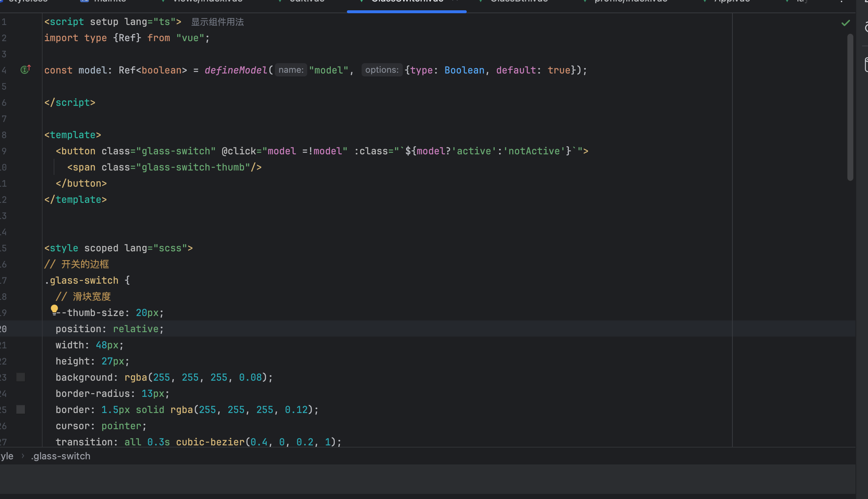Viewport: 868px width, 499px height.
Task: Open the yellow lightbulb intention actions
Action: pyautogui.click(x=54, y=309)
